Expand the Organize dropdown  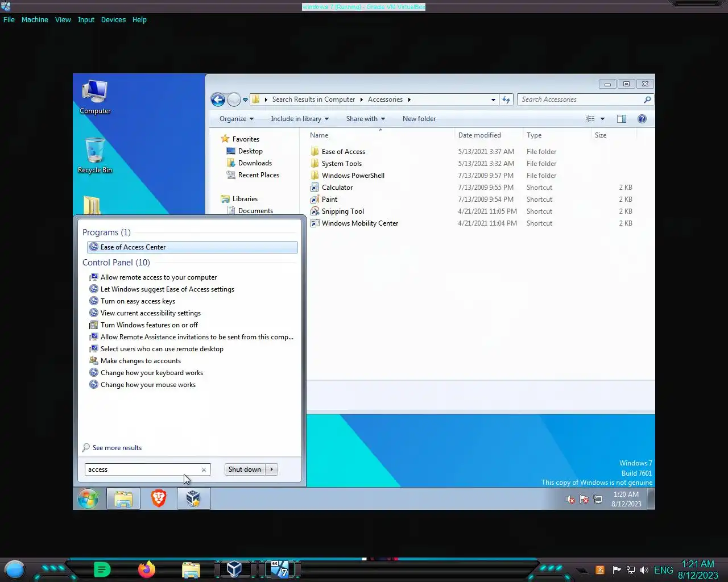[237, 119]
